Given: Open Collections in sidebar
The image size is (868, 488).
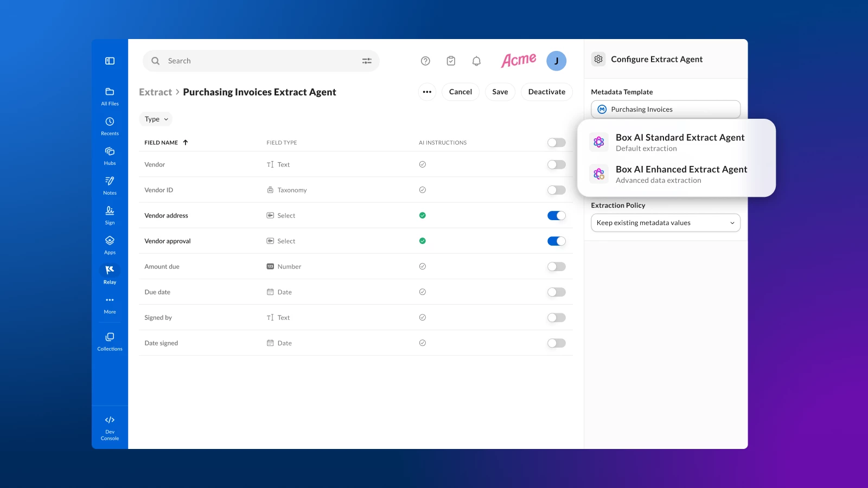Looking at the screenshot, I should coord(110,342).
